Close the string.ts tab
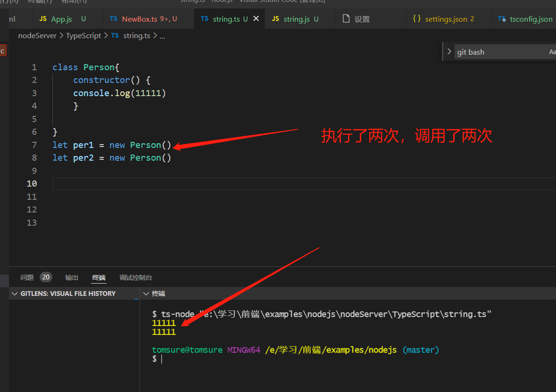Viewport: 556px width, 392px height. 256,18
